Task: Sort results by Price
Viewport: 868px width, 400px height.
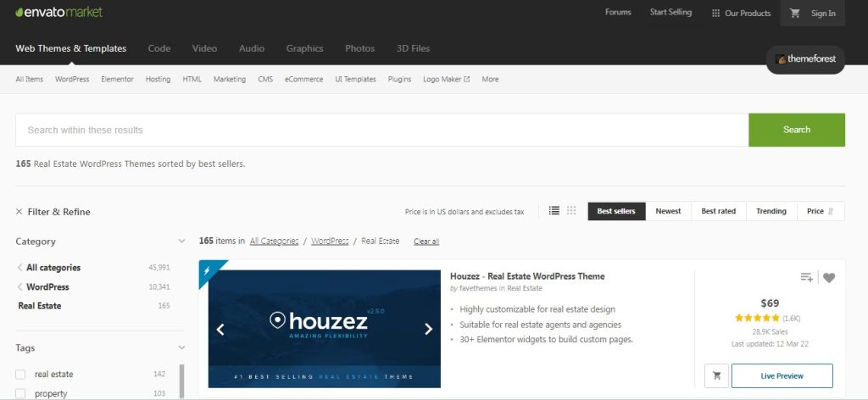Action: click(821, 211)
